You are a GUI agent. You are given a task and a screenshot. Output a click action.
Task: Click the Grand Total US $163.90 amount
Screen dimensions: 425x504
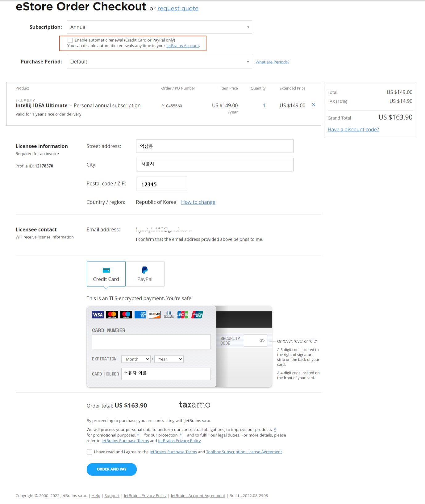coord(396,117)
